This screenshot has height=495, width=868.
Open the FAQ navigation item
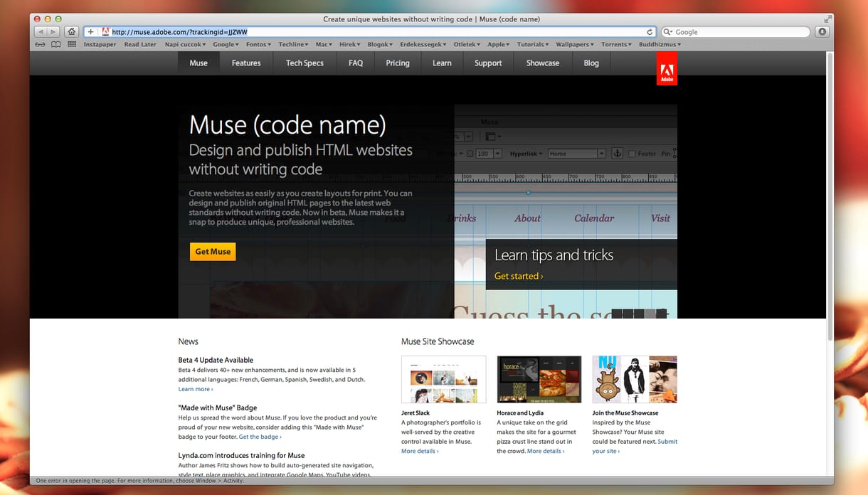356,63
